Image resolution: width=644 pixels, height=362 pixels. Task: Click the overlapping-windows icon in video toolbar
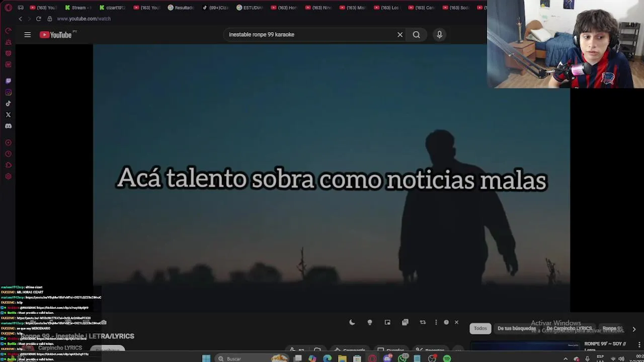405,322
